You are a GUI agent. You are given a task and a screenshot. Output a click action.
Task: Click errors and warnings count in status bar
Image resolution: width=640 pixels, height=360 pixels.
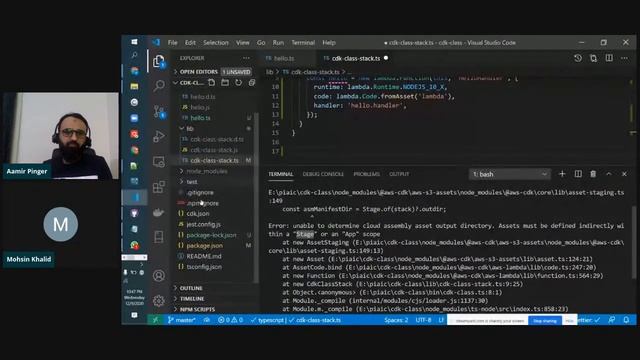click(x=230, y=320)
